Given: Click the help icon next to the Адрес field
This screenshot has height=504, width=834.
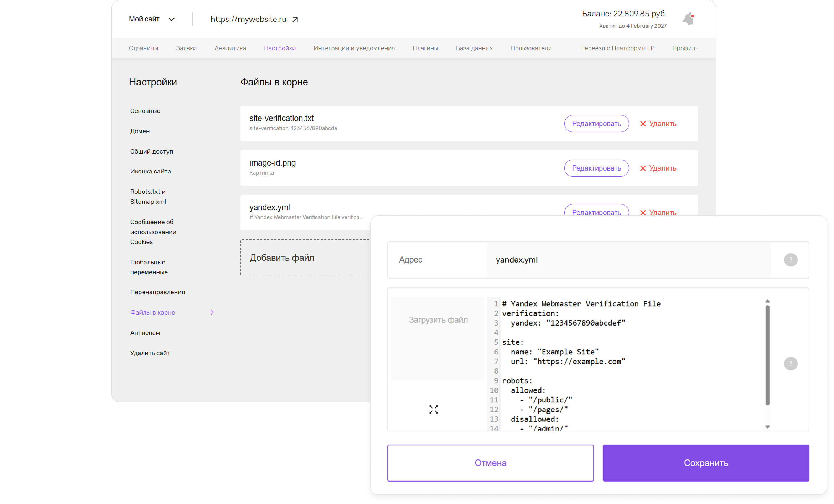Looking at the screenshot, I should 790,260.
